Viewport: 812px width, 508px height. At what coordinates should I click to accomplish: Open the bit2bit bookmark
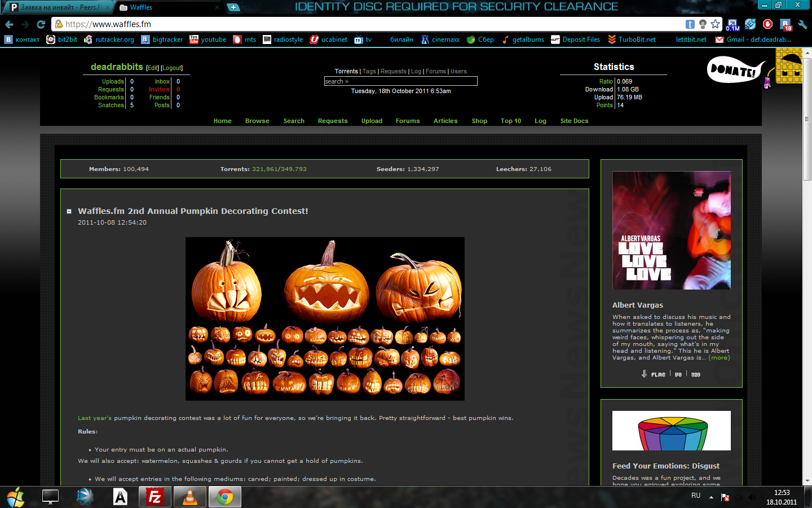point(62,40)
